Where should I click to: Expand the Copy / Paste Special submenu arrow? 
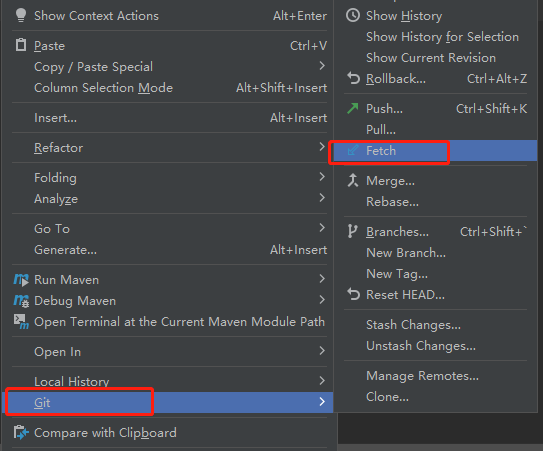322,66
